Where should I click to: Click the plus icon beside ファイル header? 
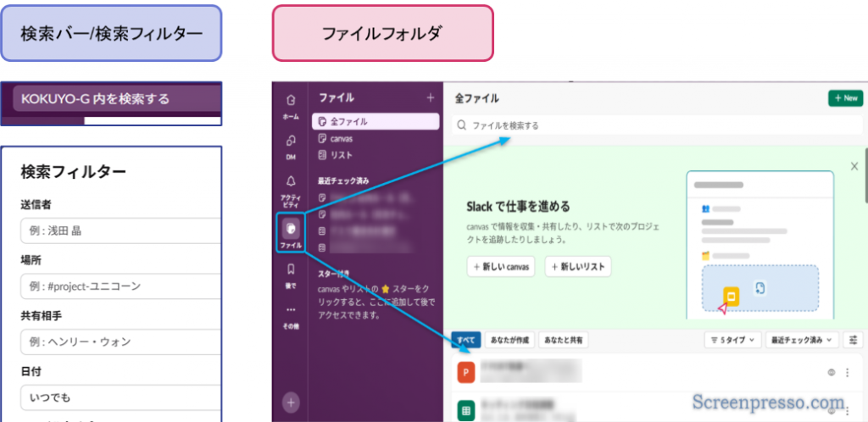coord(430,98)
